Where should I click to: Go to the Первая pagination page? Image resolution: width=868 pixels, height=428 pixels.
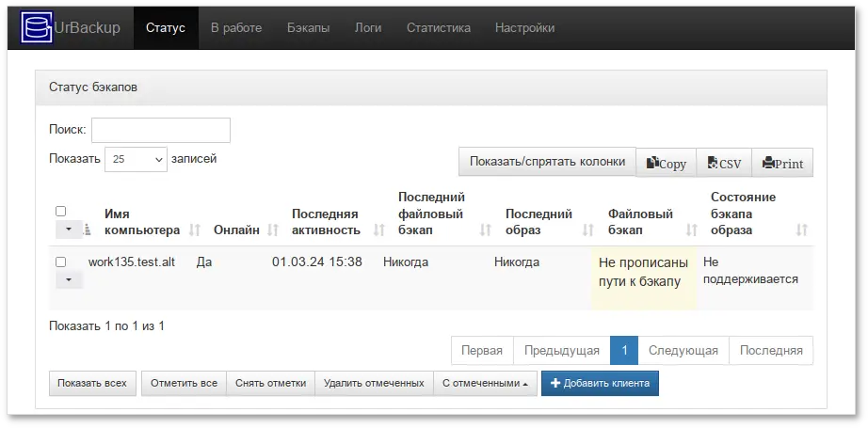click(x=482, y=351)
